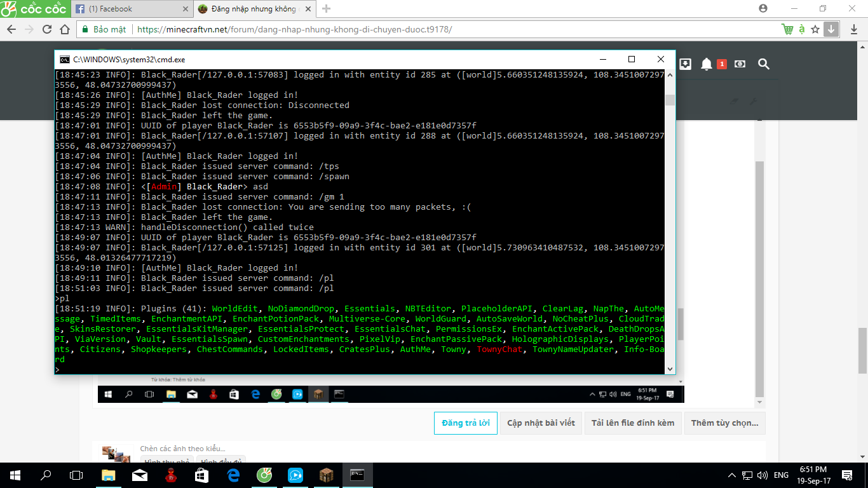Open a new browser tab

tap(327, 9)
